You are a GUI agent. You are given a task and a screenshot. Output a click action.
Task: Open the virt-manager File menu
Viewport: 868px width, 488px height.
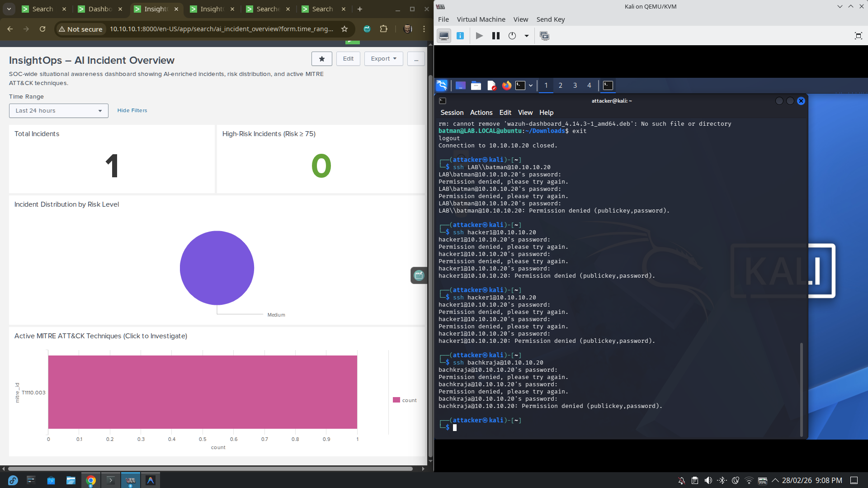[443, 19]
